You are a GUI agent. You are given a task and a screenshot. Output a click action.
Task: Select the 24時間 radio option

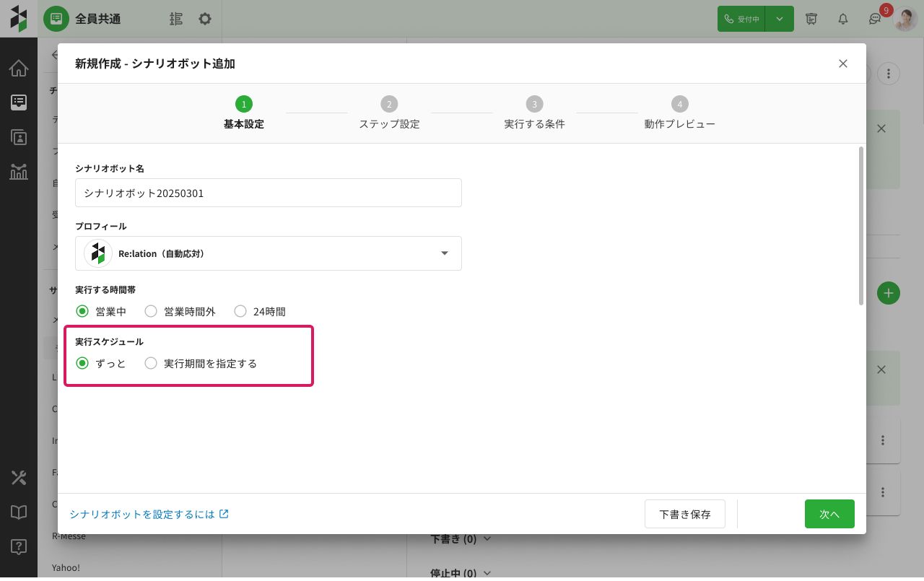pos(240,312)
